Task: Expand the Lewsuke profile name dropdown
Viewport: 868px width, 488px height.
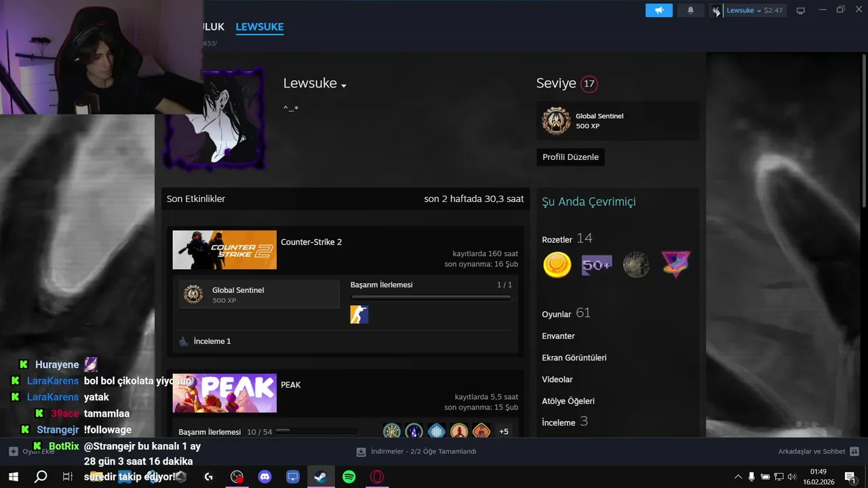Action: [x=344, y=86]
